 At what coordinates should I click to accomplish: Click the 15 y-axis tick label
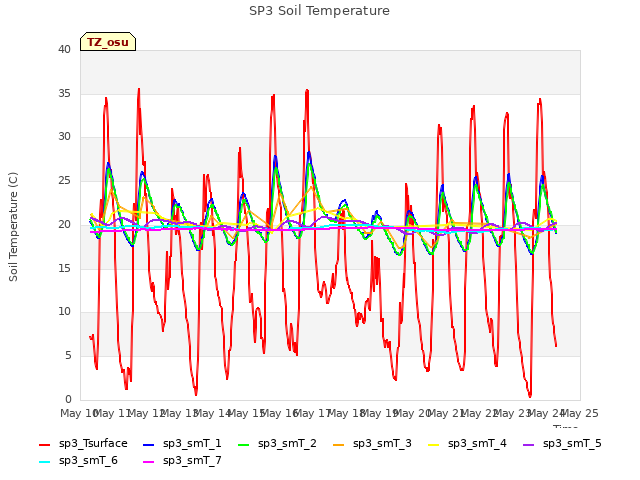point(64,268)
